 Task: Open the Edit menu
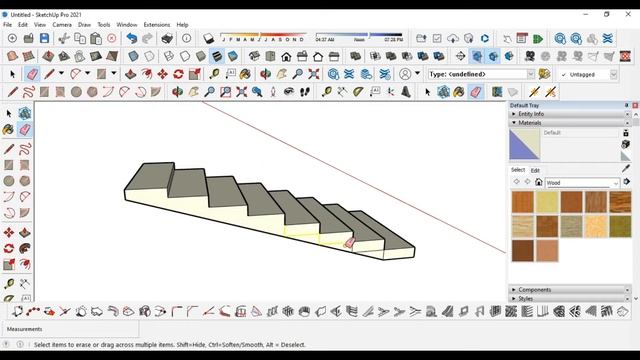[x=23, y=24]
